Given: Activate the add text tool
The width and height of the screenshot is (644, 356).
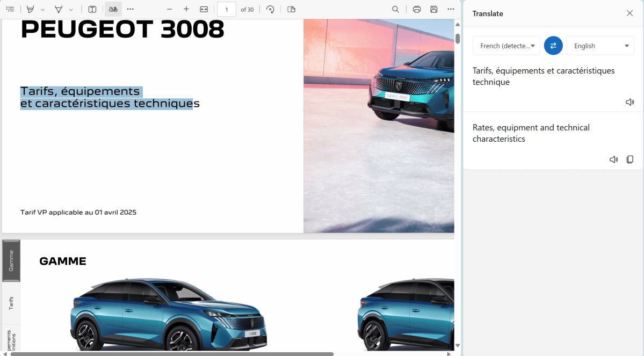Looking at the screenshot, I should (92, 9).
